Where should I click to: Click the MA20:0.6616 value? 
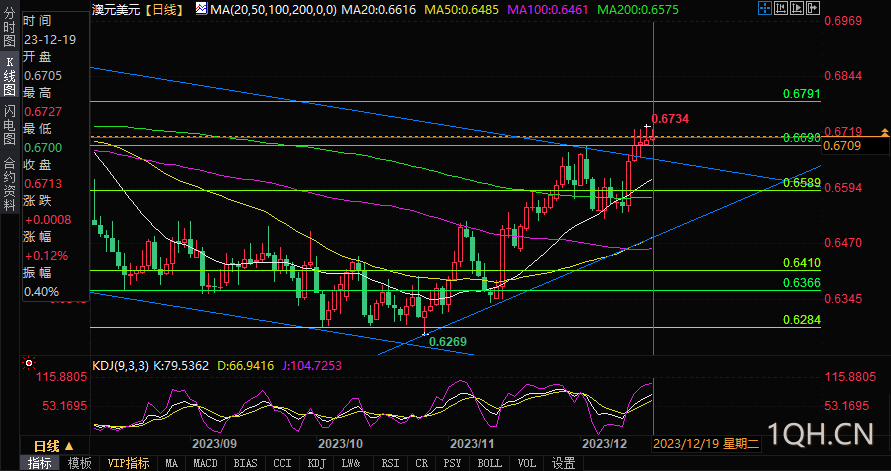pos(379,9)
